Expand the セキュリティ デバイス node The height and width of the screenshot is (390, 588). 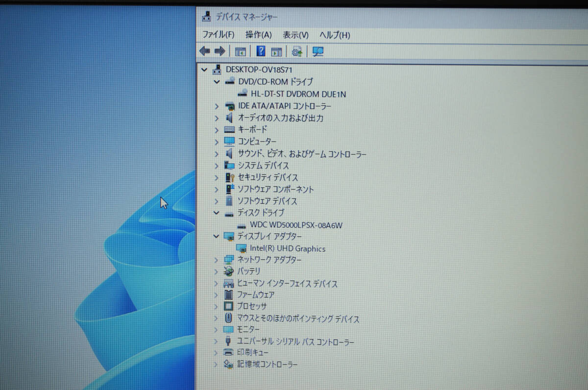click(217, 177)
